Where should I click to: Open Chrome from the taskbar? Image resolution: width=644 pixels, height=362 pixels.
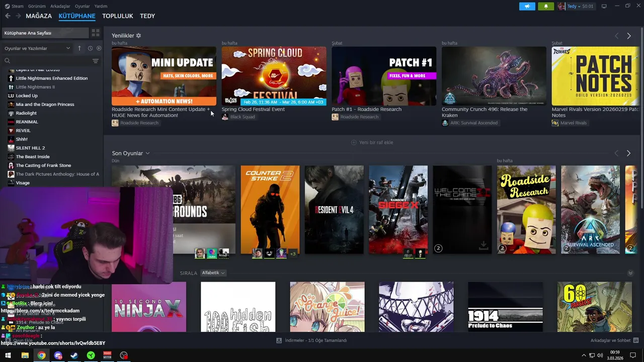(41, 355)
